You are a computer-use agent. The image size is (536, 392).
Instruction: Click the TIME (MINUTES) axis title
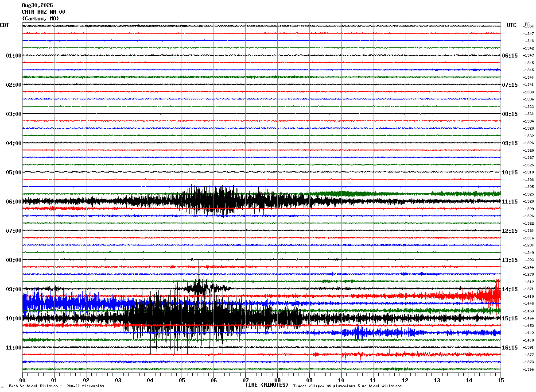(x=267, y=385)
